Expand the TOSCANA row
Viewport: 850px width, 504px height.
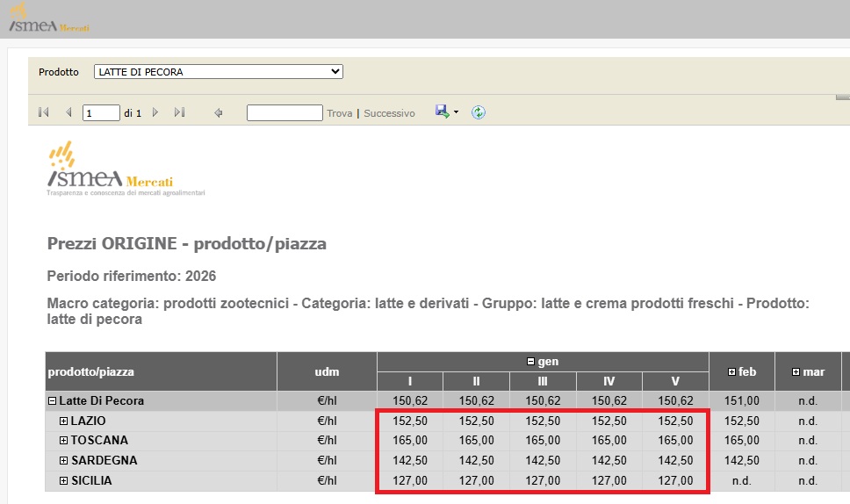tap(63, 441)
